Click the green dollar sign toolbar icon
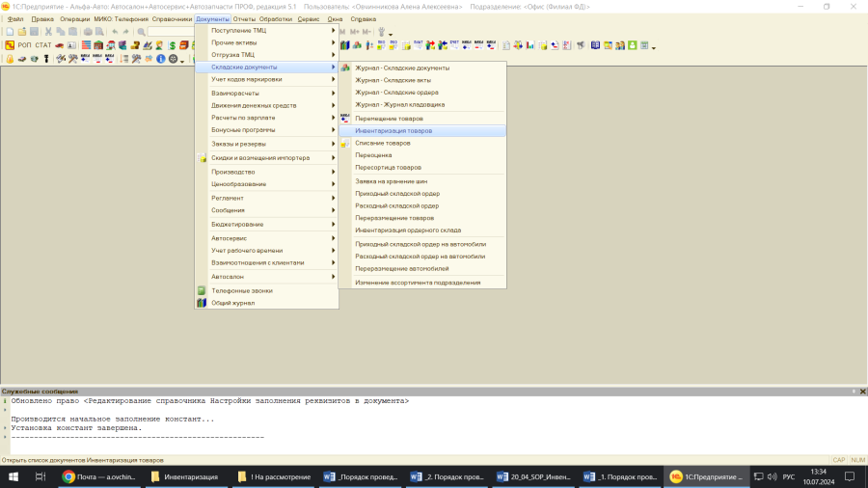The width and height of the screenshot is (868, 488). [173, 45]
